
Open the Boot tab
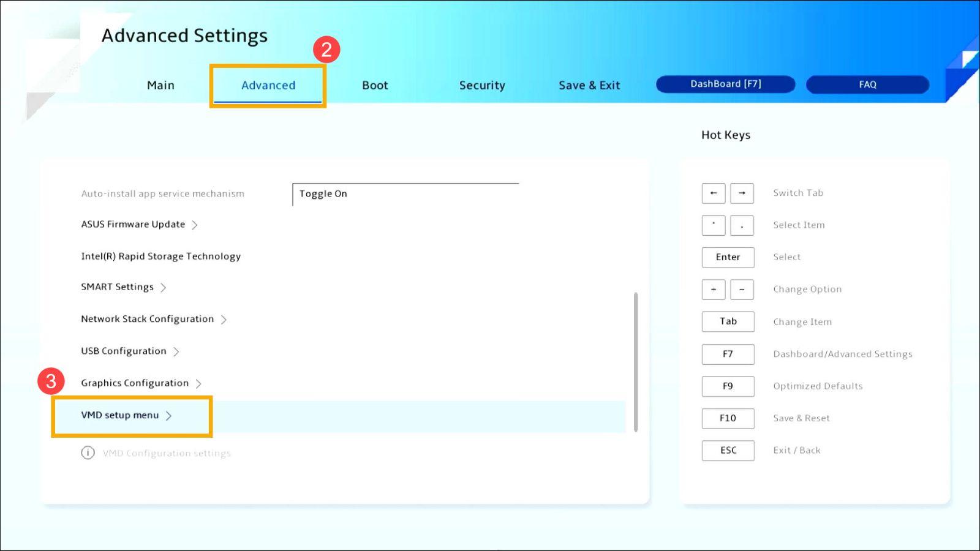tap(375, 85)
